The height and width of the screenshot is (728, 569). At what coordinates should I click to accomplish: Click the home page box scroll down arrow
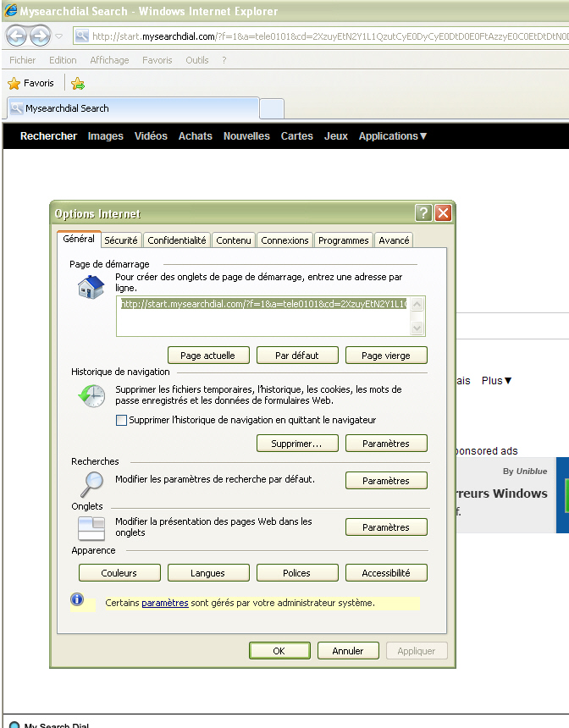pyautogui.click(x=417, y=328)
